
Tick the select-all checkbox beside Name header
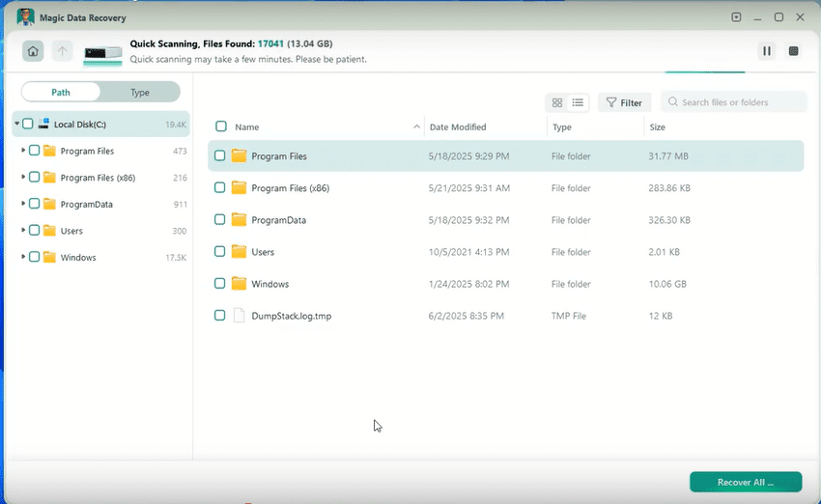click(221, 126)
